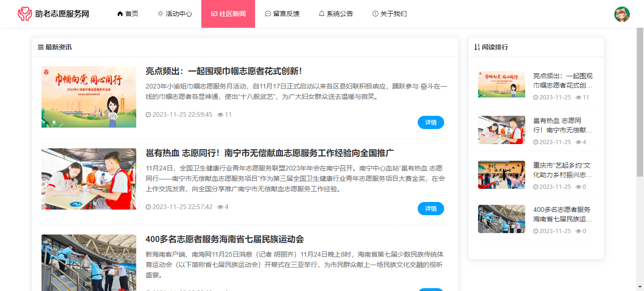
Task: Open headline 400多名志愿者服务海南省七届民族运动会
Action: point(224,239)
